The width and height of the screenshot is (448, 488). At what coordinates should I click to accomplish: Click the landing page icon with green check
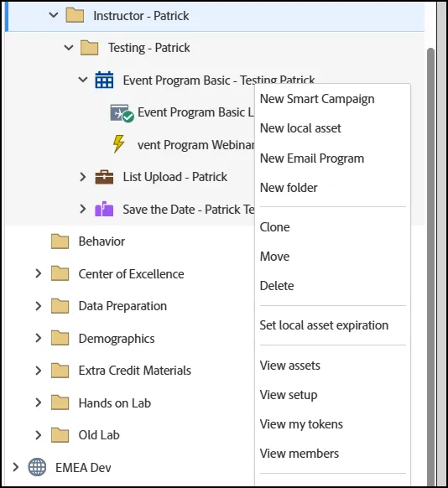[122, 113]
